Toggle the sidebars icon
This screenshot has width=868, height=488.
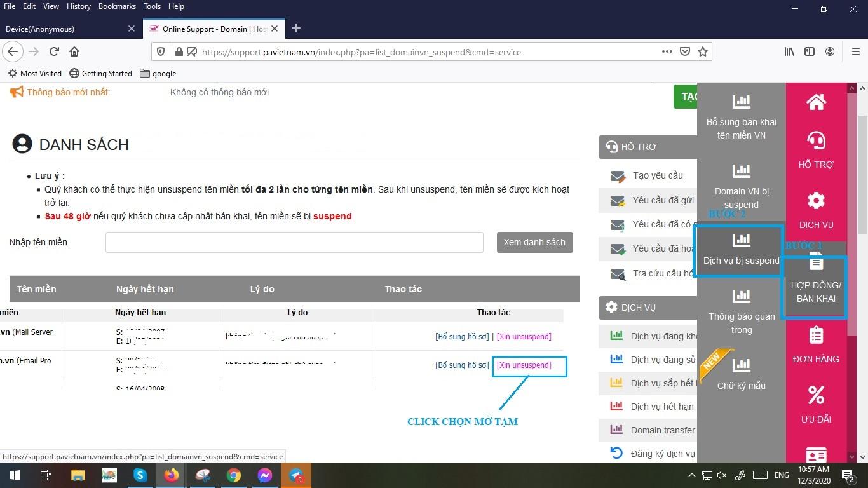(x=810, y=51)
